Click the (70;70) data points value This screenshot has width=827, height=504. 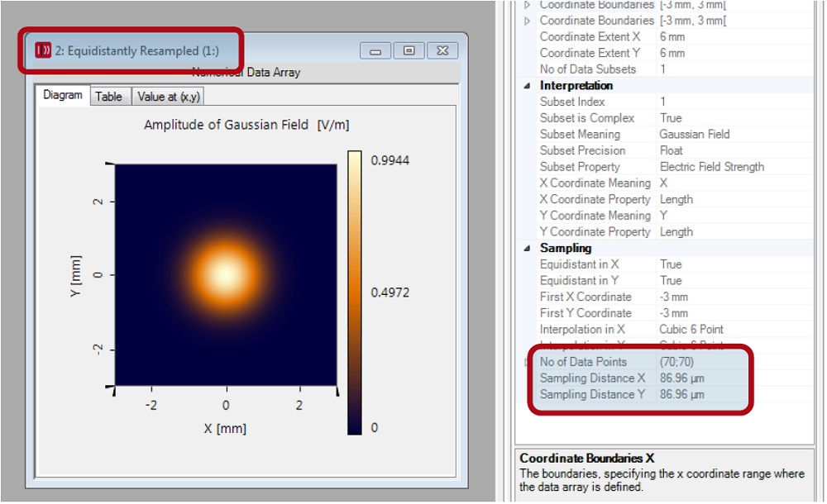point(676,362)
